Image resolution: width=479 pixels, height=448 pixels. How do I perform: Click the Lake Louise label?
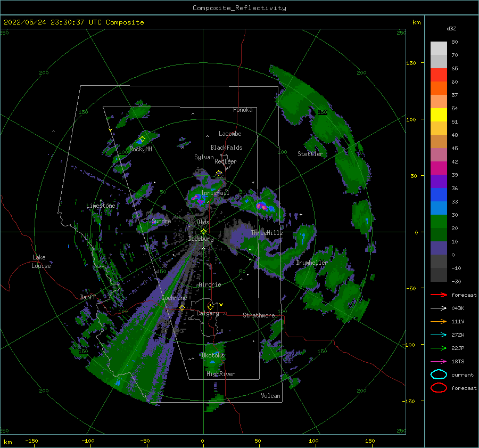click(x=41, y=262)
